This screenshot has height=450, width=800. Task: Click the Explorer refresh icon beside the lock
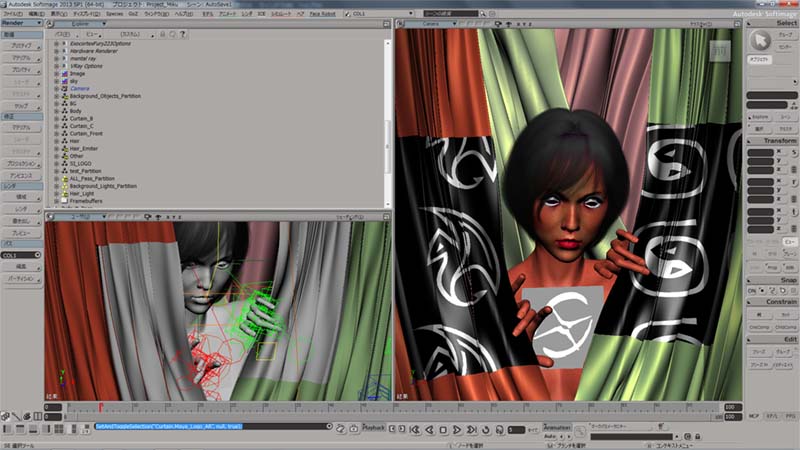point(172,34)
